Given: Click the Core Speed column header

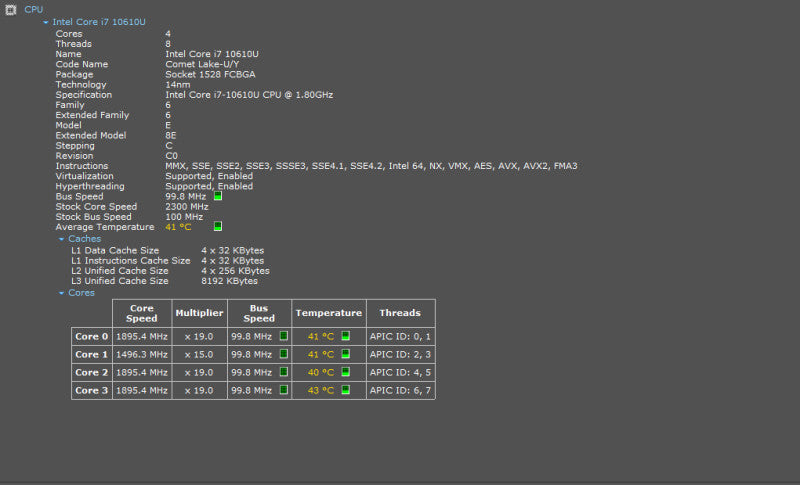Looking at the screenshot, I should tap(142, 313).
